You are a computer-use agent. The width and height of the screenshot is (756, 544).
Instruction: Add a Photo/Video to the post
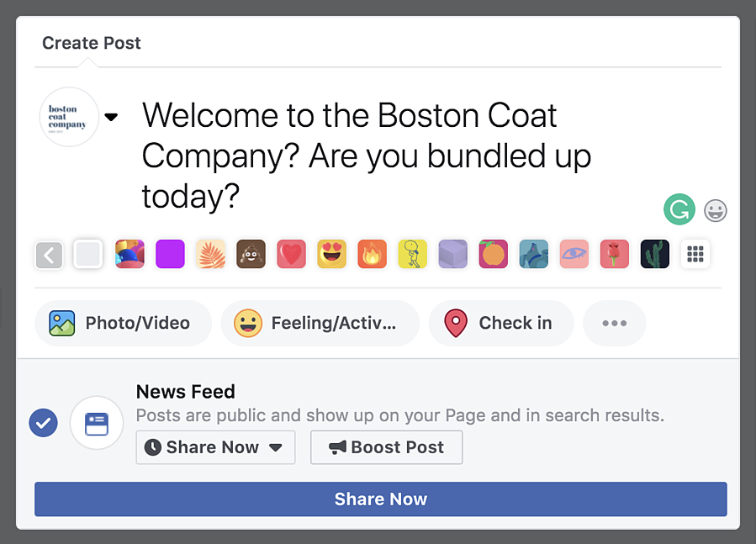click(x=123, y=323)
